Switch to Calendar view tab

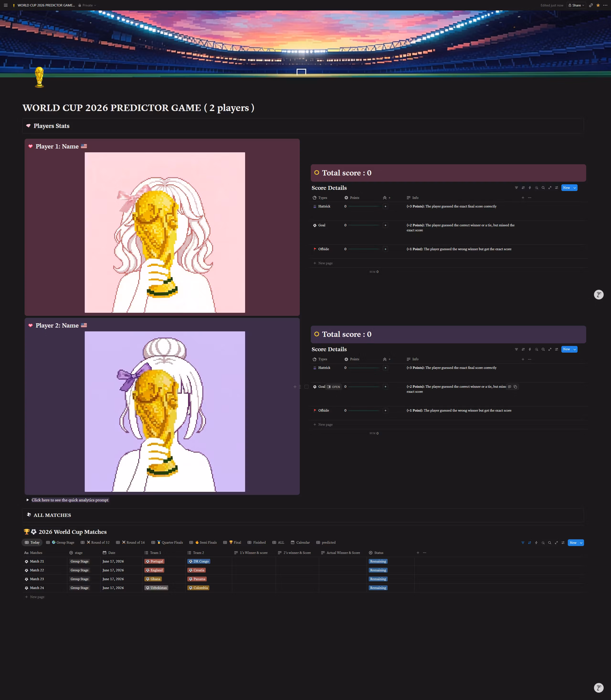300,542
